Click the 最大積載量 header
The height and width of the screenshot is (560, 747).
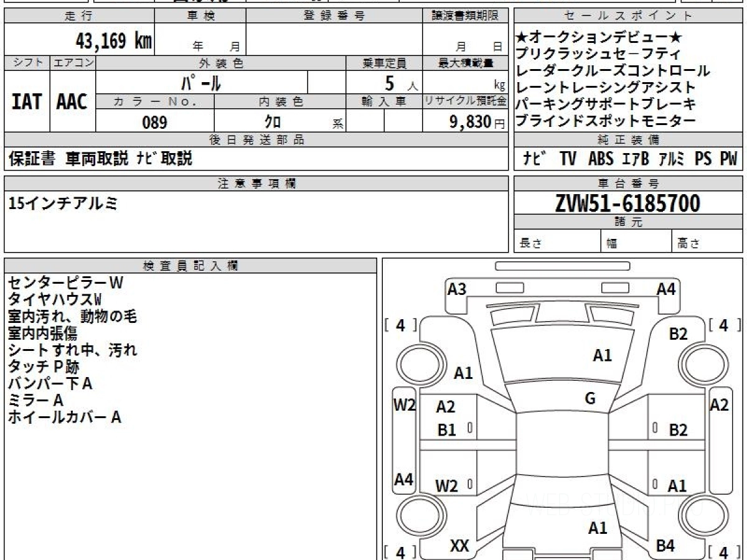(x=465, y=63)
